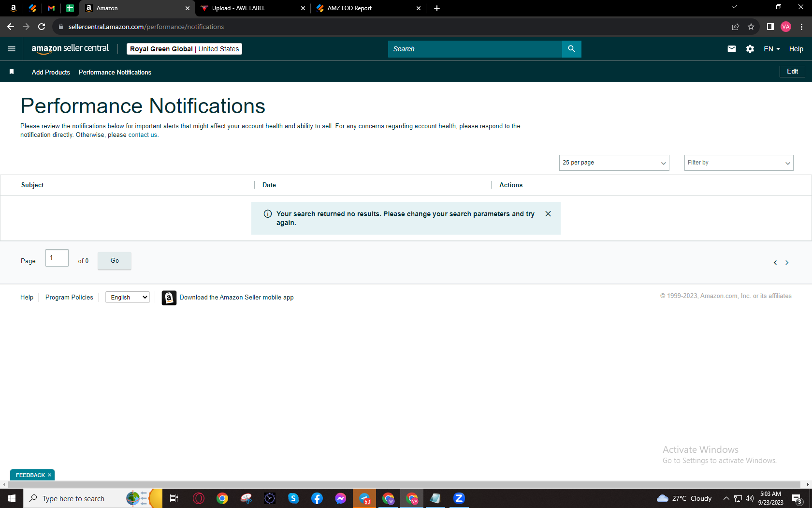Viewport: 812px width, 508px height.
Task: Click the Go page button
Action: click(115, 261)
